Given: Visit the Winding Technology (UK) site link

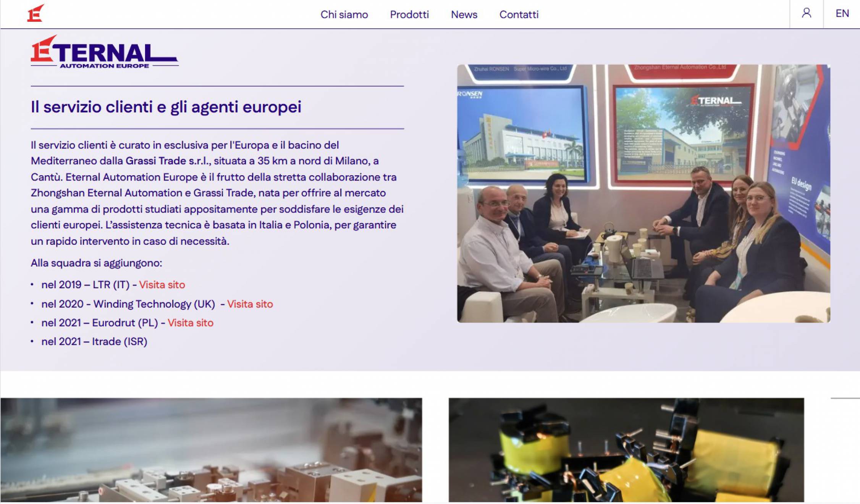Looking at the screenshot, I should [x=250, y=304].
